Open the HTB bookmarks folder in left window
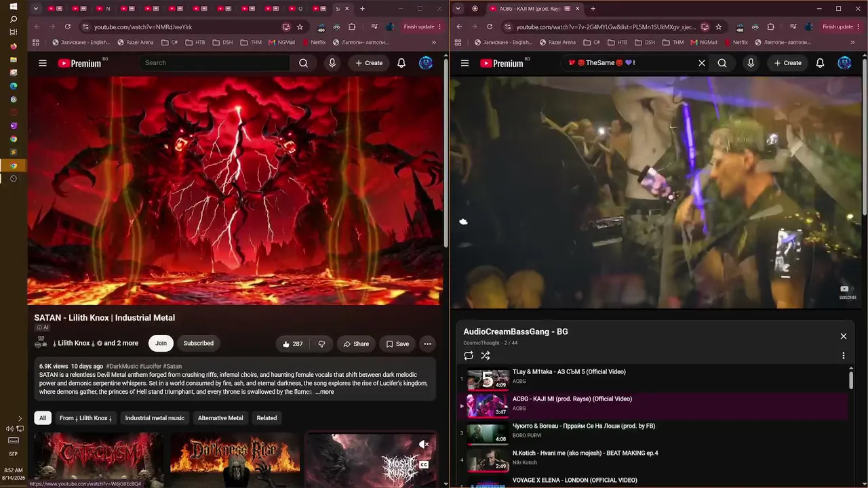 [x=194, y=42]
